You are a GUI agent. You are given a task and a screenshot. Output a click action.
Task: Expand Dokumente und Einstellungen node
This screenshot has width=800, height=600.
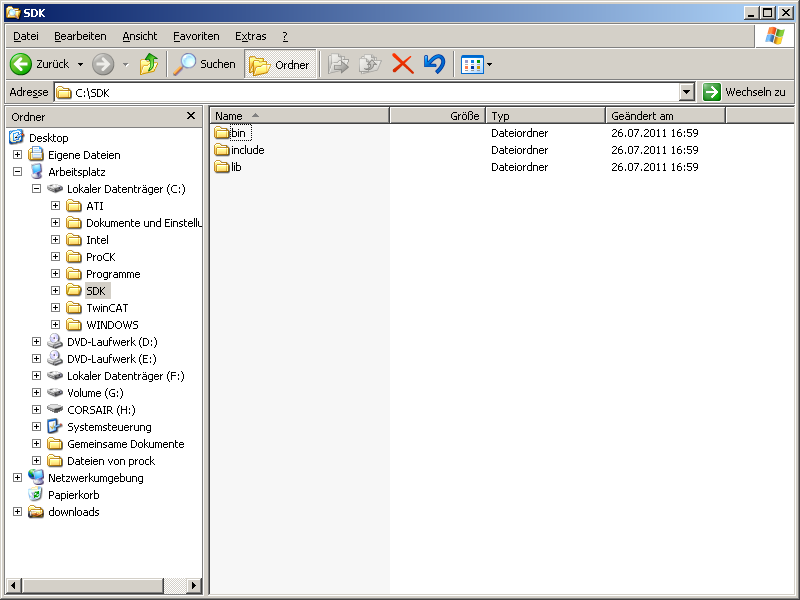56,222
